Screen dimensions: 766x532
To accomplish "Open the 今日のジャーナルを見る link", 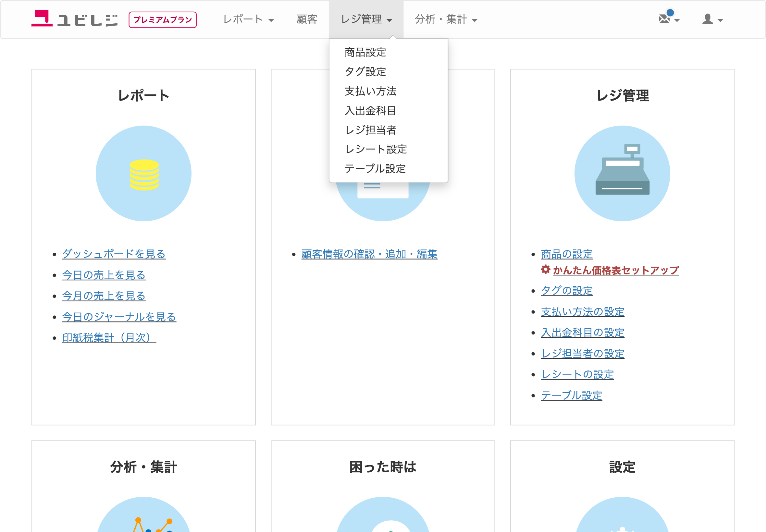I will click(119, 317).
